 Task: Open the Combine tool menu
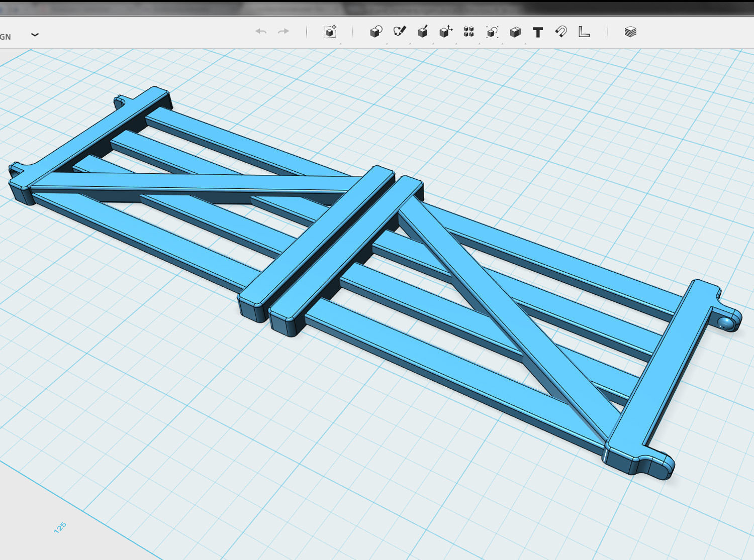pos(515,32)
